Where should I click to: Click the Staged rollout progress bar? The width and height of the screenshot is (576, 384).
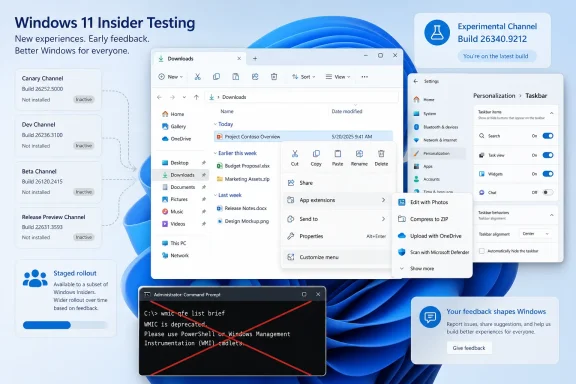[65, 325]
